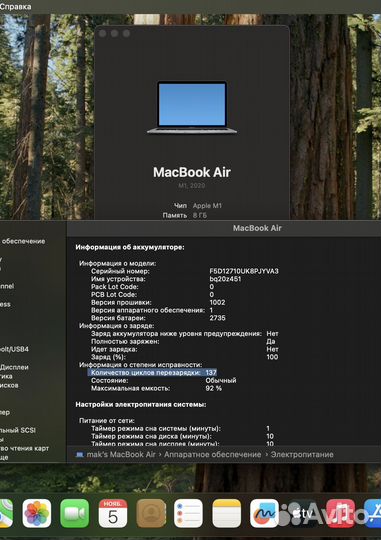Open the sidebar item ending in 'чтения карт'
This screenshot has height=540, width=381.
(x=24, y=448)
